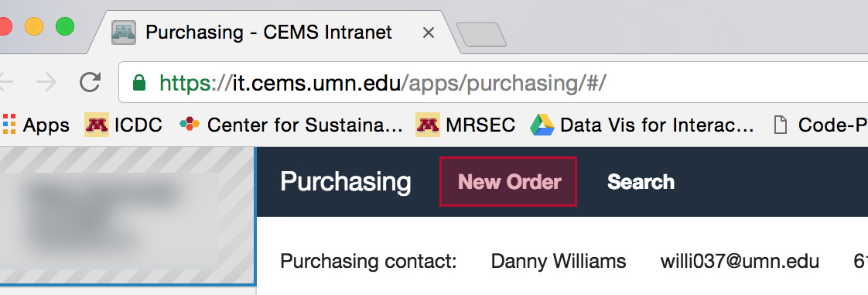Open the ICDC bookmark
The height and width of the screenshot is (295, 868).
click(124, 125)
